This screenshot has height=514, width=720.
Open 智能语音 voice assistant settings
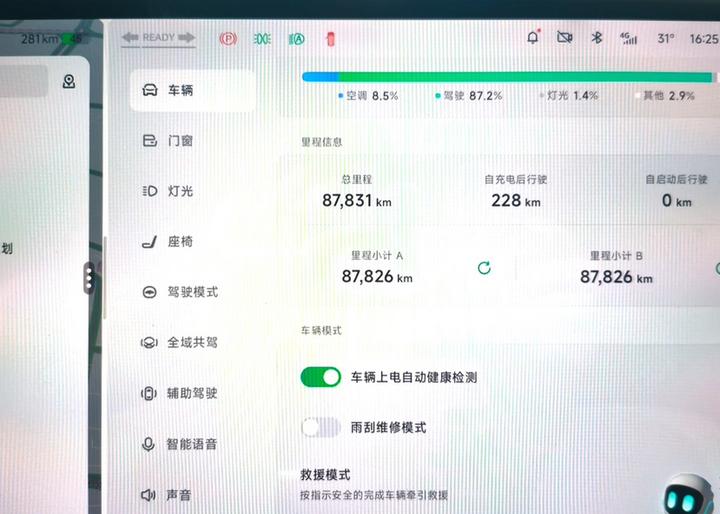pyautogui.click(x=193, y=444)
